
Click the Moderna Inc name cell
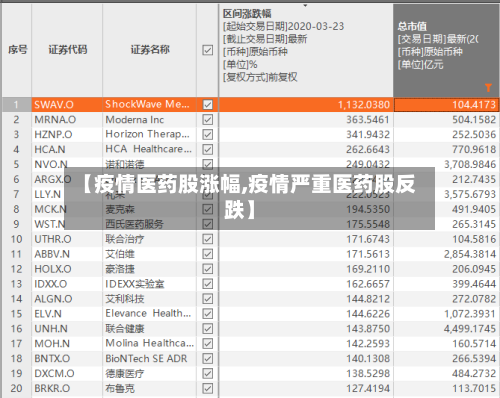tap(150, 120)
